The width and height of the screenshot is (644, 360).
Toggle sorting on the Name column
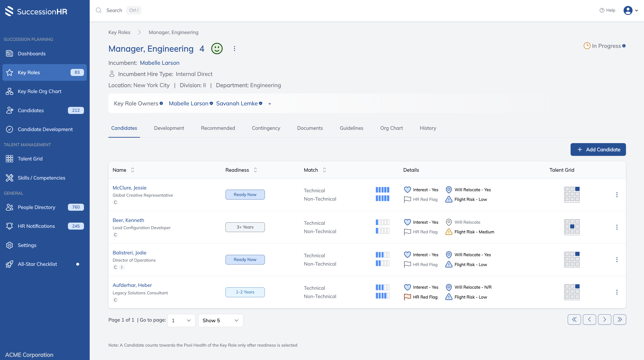[133, 170]
